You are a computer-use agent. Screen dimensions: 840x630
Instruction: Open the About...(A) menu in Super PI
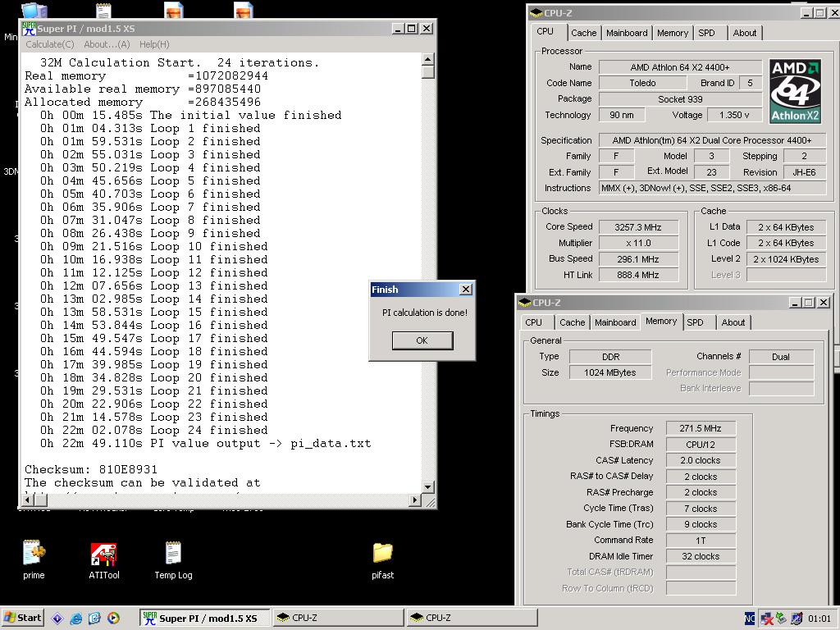point(107,44)
